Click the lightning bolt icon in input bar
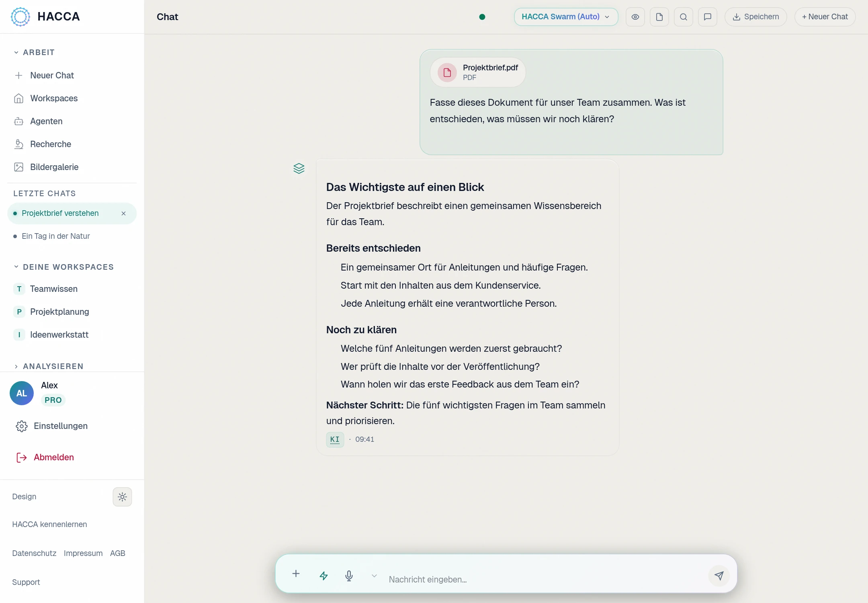This screenshot has height=603, width=868. point(323,576)
